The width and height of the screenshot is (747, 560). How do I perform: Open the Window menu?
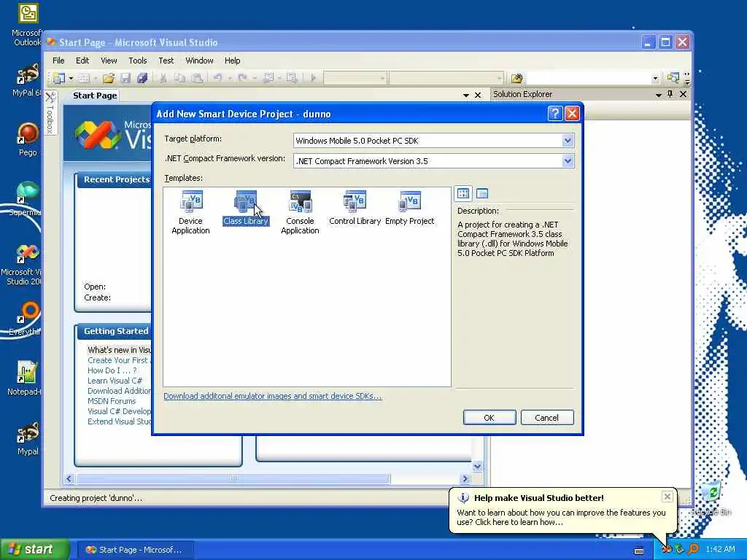point(199,61)
